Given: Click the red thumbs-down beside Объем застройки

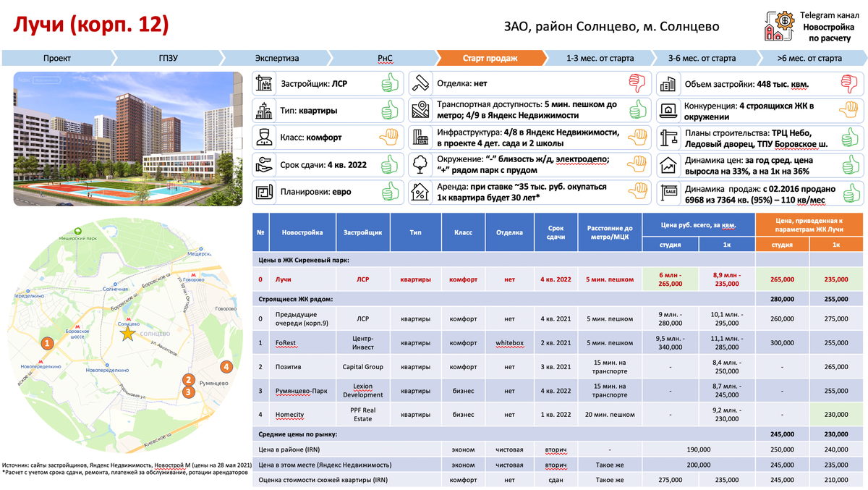Looking at the screenshot, I should tap(848, 84).
